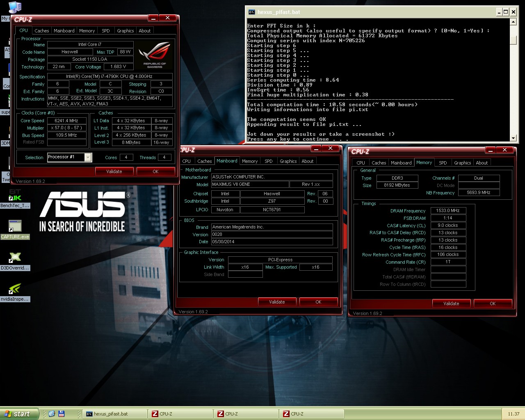Minimize the top-left CPU-Z window
Viewport: 525px width, 420px height.
pos(153,18)
